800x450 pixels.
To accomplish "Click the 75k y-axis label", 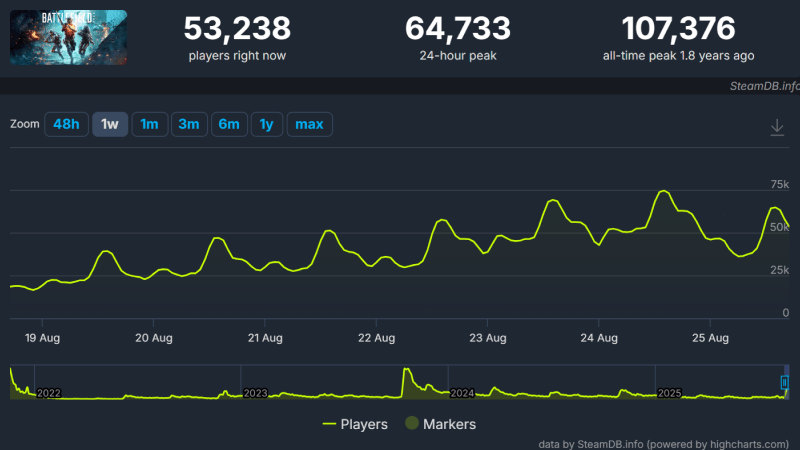I will tap(780, 184).
